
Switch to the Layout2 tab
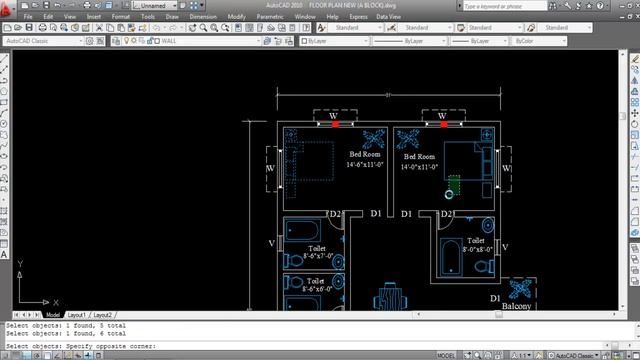pyautogui.click(x=102, y=315)
